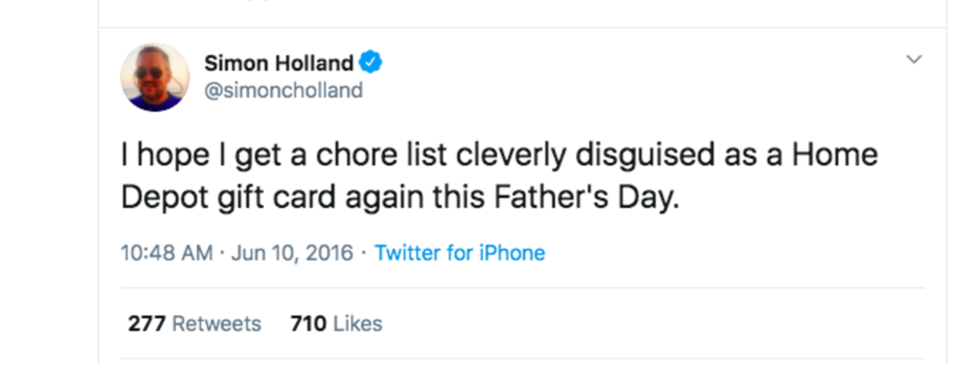The image size is (980, 365).
Task: Click the number 710 like count
Action: pyautogui.click(x=309, y=324)
